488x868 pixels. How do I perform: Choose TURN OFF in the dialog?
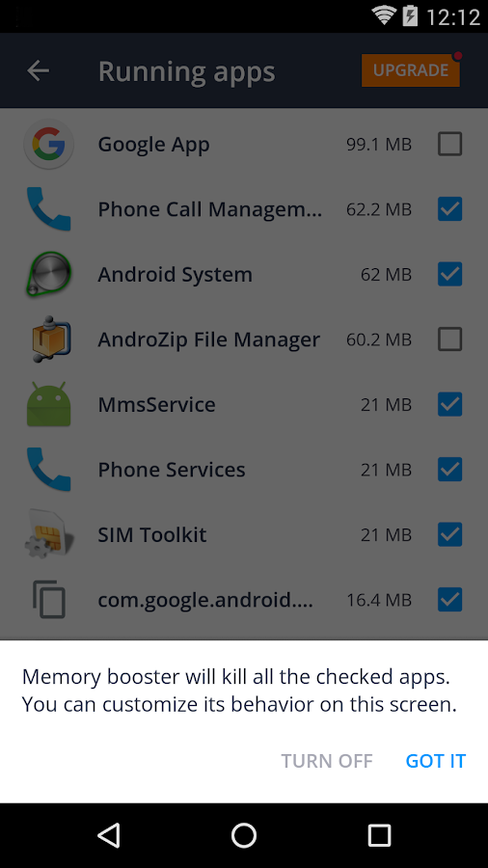click(x=326, y=761)
